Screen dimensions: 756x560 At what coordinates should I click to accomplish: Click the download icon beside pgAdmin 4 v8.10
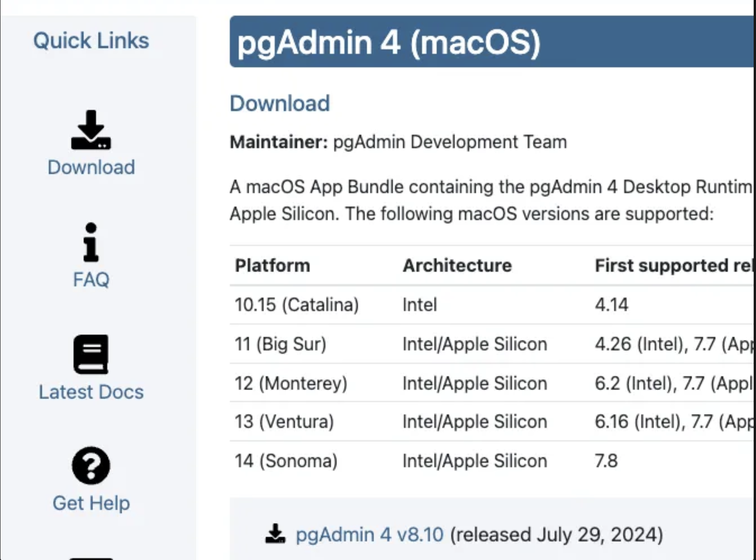point(275,533)
